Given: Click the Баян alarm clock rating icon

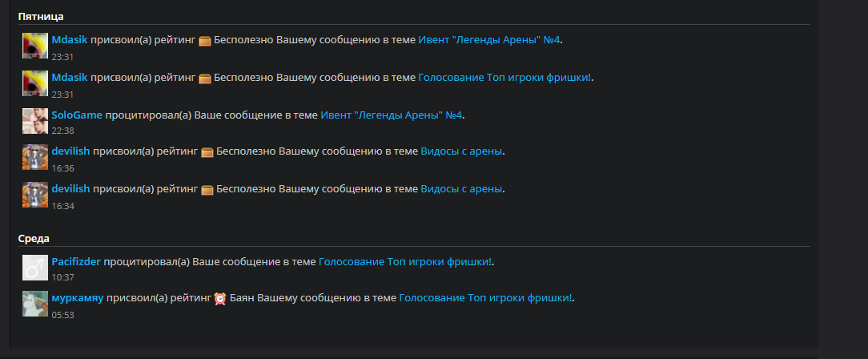Looking at the screenshot, I should [x=220, y=299].
